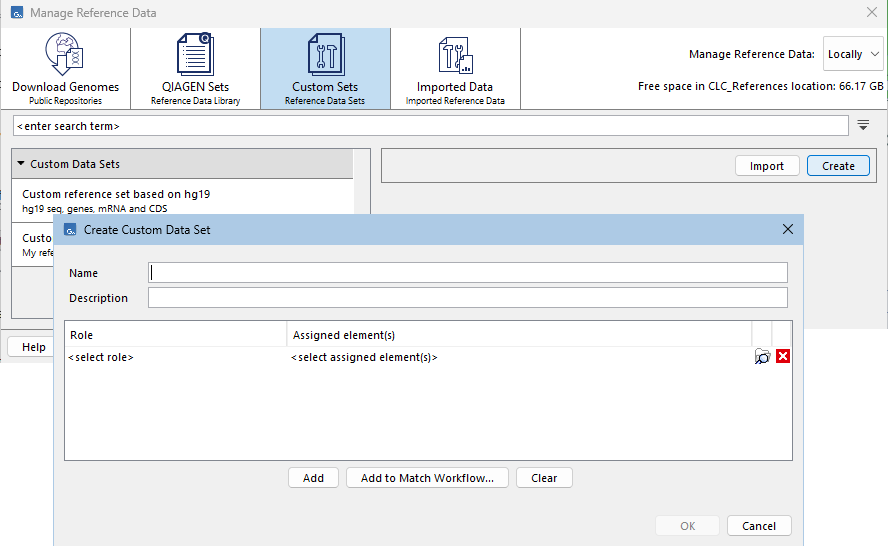888x546 pixels.
Task: Remove role row with red X icon
Action: pos(783,357)
